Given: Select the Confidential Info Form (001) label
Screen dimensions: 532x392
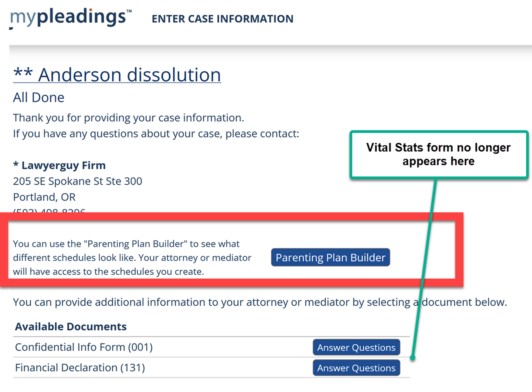Looking at the screenshot, I should [x=84, y=347].
